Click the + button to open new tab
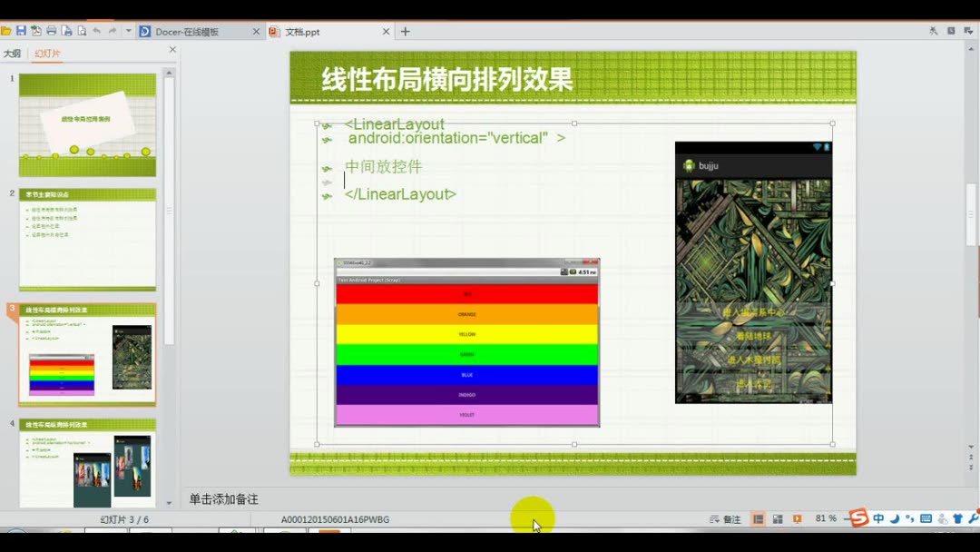The width and height of the screenshot is (980, 552). (x=405, y=30)
